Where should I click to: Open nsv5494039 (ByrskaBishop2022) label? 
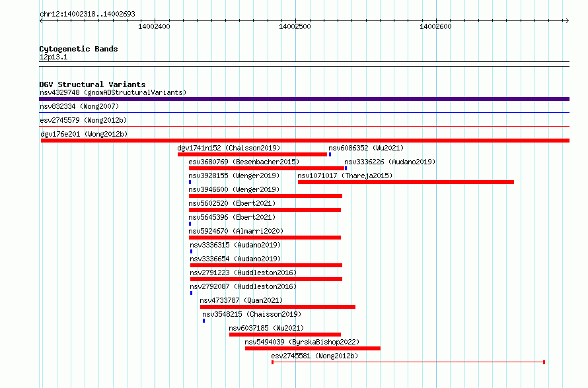point(302,342)
